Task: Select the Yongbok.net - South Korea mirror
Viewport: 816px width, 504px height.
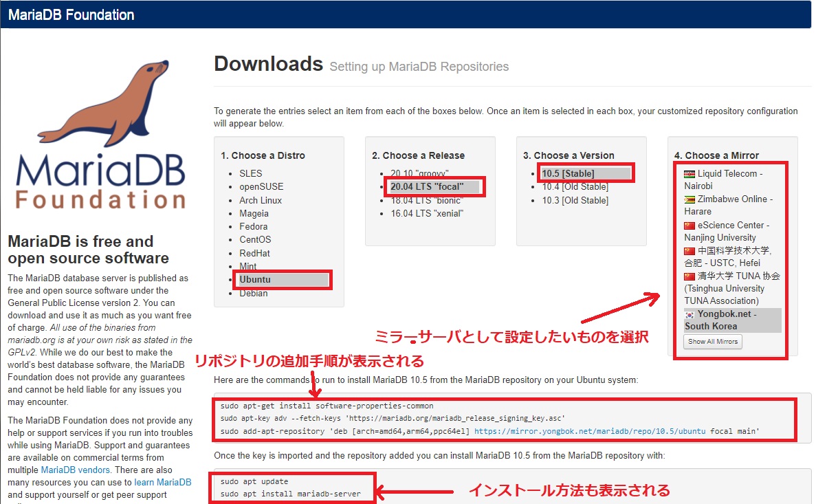Action: [x=732, y=320]
